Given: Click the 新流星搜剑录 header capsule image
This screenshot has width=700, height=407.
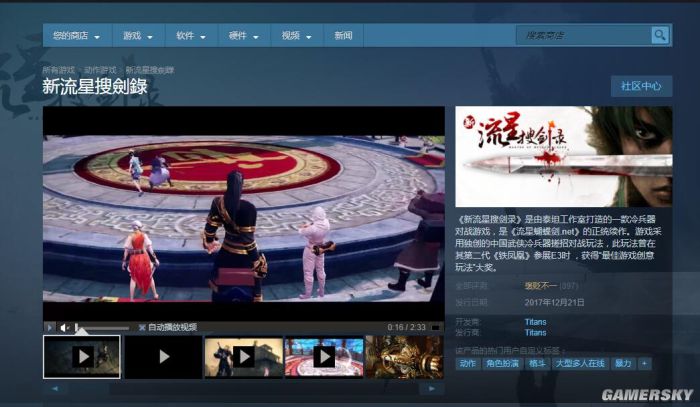Looking at the screenshot, I should 564,156.
